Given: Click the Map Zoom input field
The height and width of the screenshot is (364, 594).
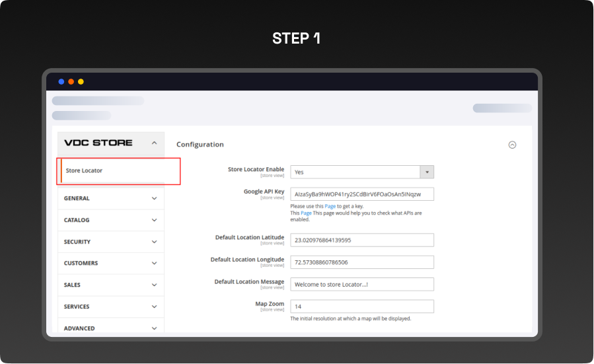Looking at the screenshot, I should click(x=361, y=307).
